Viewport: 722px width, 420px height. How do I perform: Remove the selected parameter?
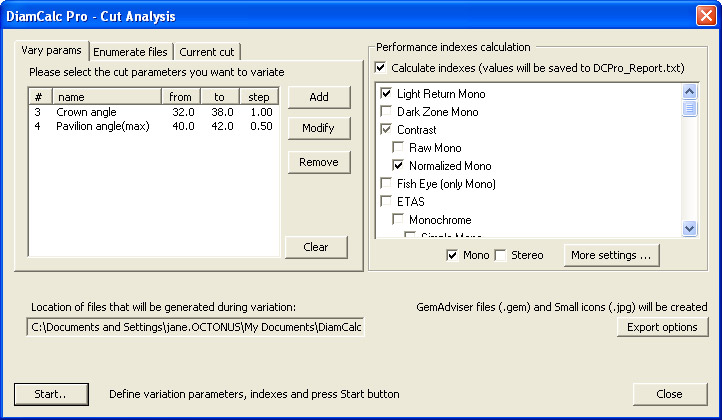click(x=319, y=162)
